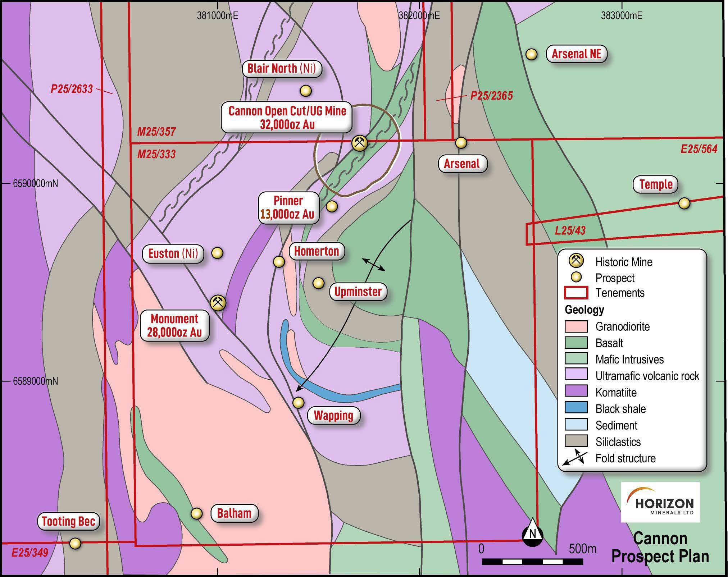Click the Historic Mine legend symbol
Viewport: 728px width, 577px height.
(576, 261)
